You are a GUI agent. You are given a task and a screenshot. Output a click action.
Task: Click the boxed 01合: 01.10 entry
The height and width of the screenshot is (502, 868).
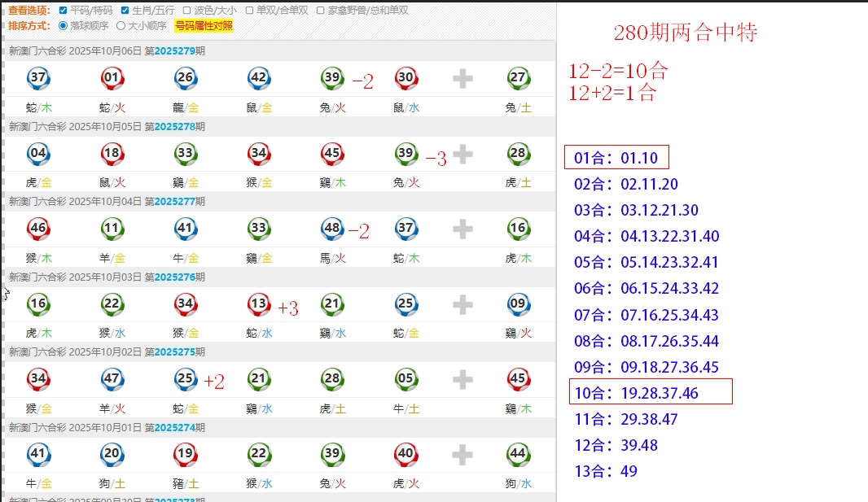(x=616, y=157)
